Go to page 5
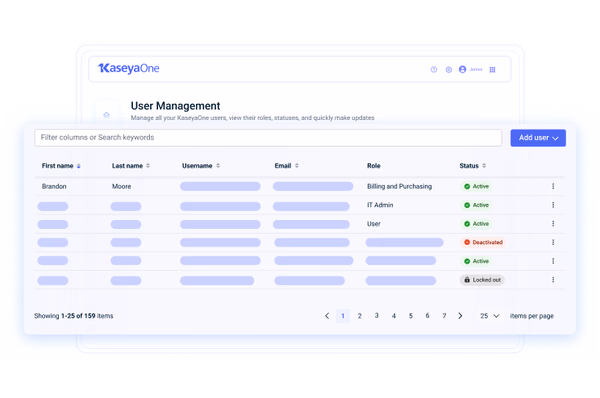The width and height of the screenshot is (600, 398). pos(411,316)
